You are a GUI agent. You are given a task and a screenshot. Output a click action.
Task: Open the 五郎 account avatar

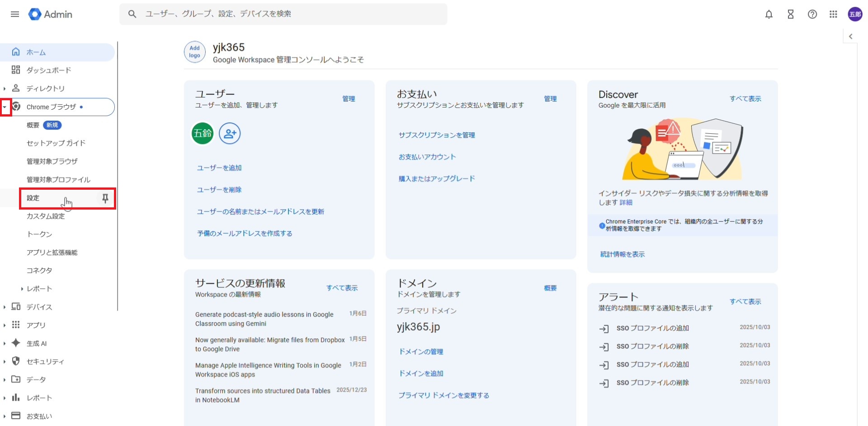854,14
